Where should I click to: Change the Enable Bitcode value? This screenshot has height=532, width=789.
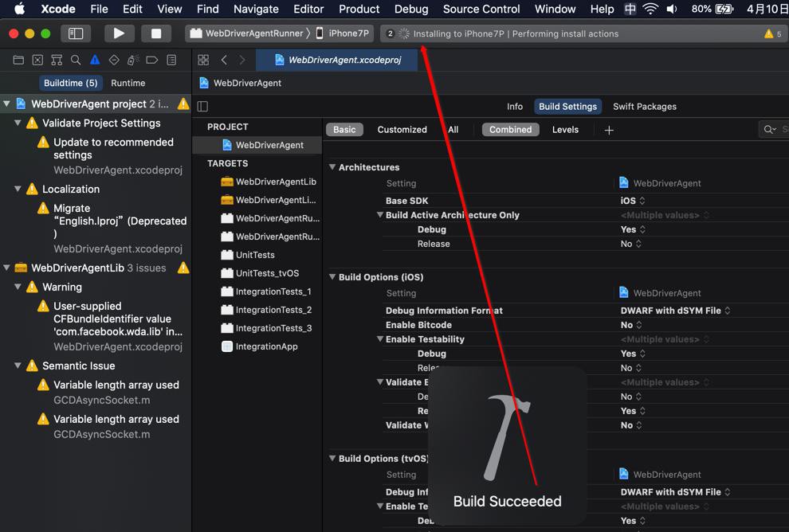click(631, 325)
